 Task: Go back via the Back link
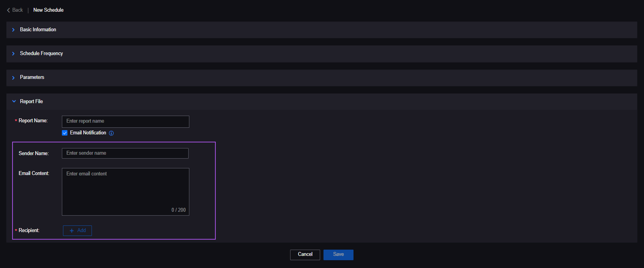click(x=17, y=10)
